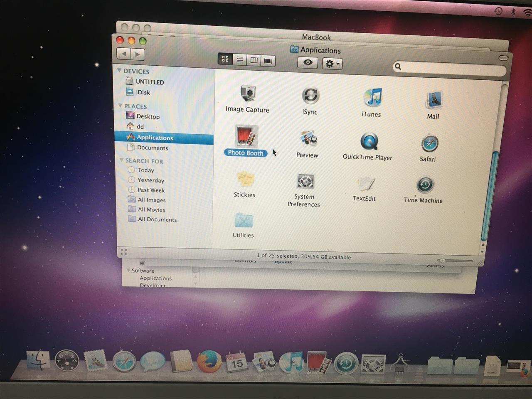Toggle the toolbar pill button at top-right of the window
Image resolution: width=532 pixels, height=399 pixels.
[503, 58]
